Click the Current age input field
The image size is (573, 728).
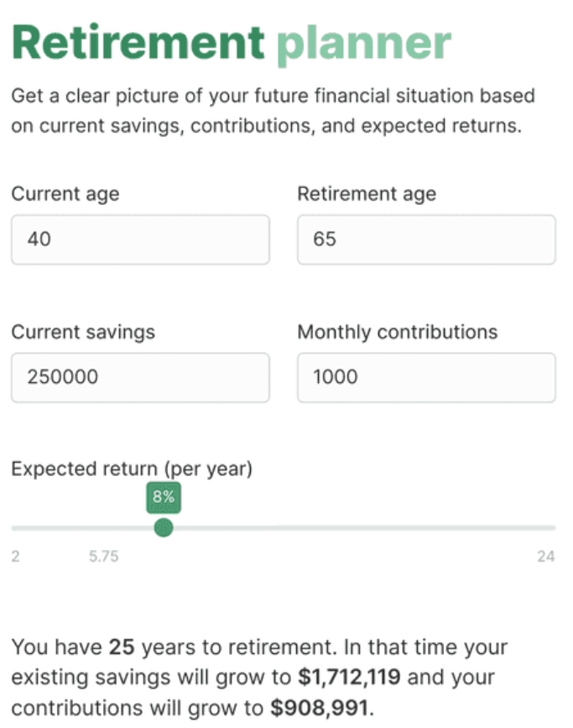click(140, 239)
